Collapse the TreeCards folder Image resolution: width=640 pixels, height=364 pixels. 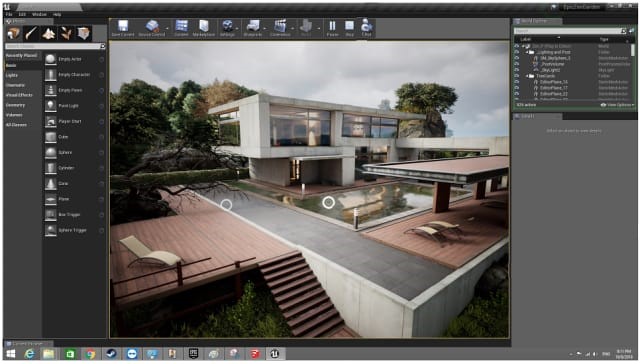pyautogui.click(x=527, y=76)
